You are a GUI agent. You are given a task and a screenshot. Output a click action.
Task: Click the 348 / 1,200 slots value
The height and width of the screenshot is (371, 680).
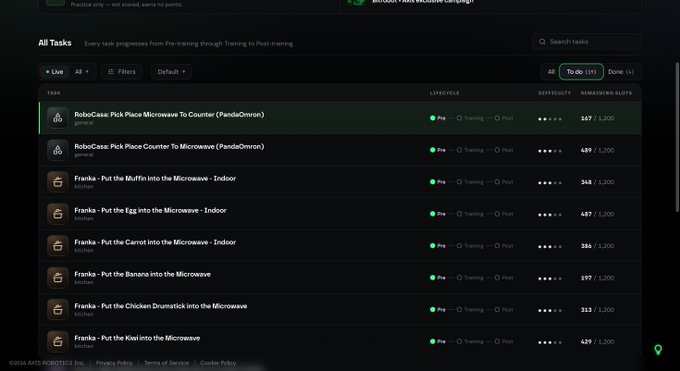597,182
